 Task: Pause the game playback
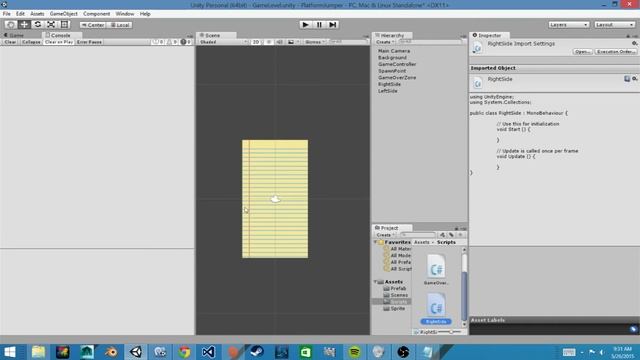click(x=319, y=24)
